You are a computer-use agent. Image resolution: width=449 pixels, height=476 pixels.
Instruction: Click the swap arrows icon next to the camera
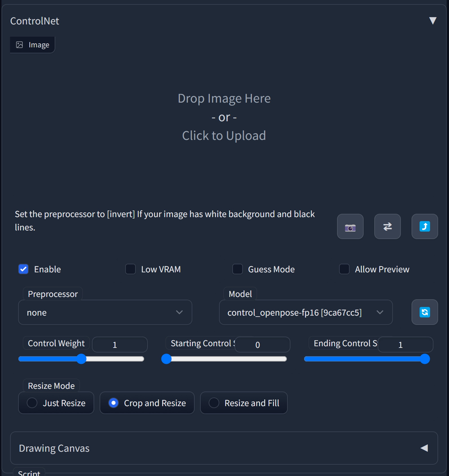click(x=387, y=226)
